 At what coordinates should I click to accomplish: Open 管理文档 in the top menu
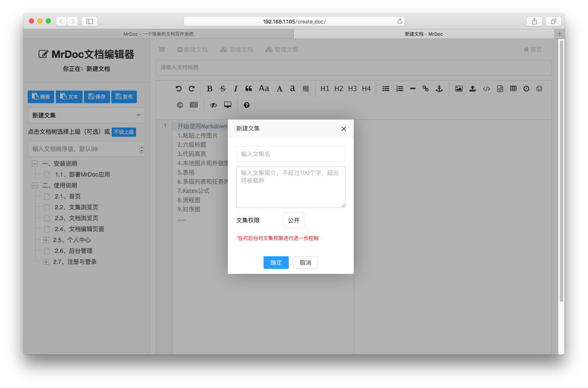(x=237, y=49)
